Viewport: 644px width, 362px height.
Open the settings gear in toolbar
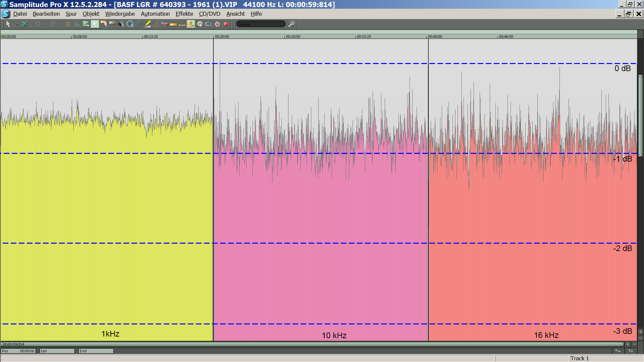pyautogui.click(x=217, y=24)
